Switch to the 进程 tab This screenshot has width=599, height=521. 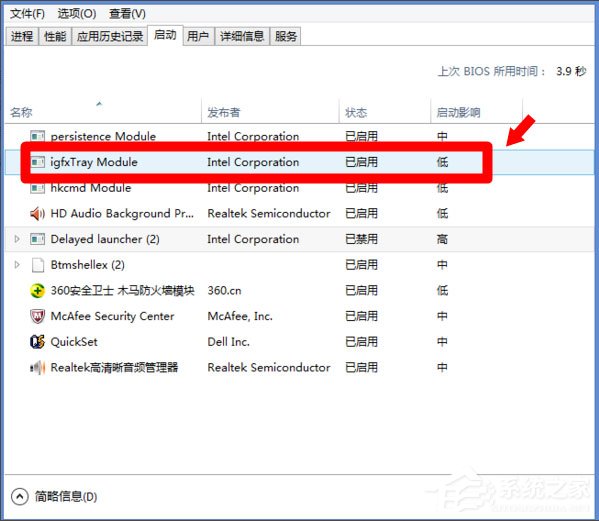tap(22, 36)
